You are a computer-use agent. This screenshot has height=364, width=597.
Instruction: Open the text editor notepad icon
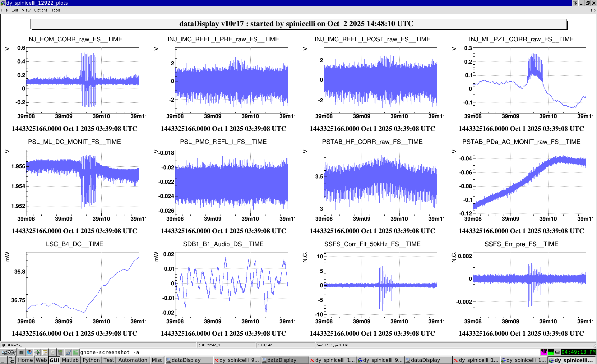coord(45,352)
